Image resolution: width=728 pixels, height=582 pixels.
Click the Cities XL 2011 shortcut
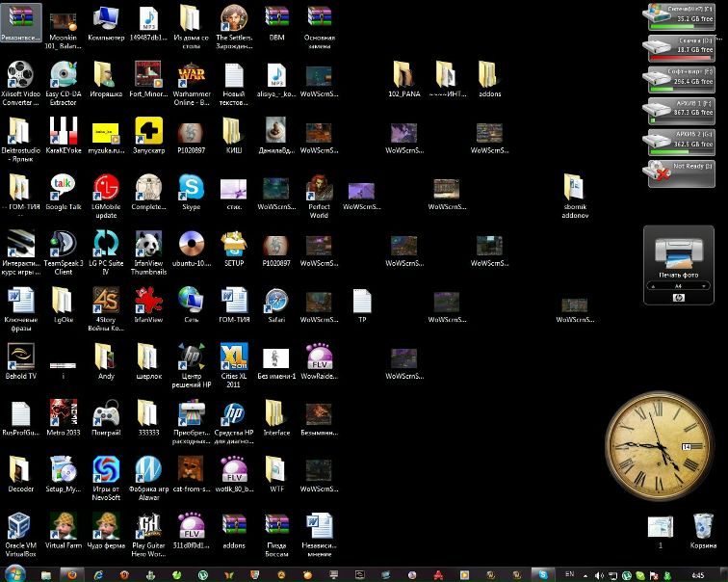click(x=234, y=356)
